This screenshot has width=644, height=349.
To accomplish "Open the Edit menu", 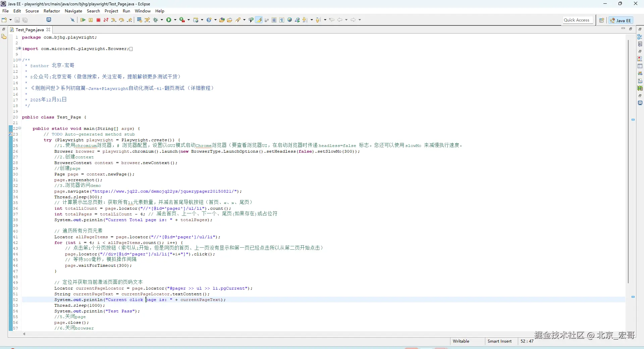I will pos(17,11).
